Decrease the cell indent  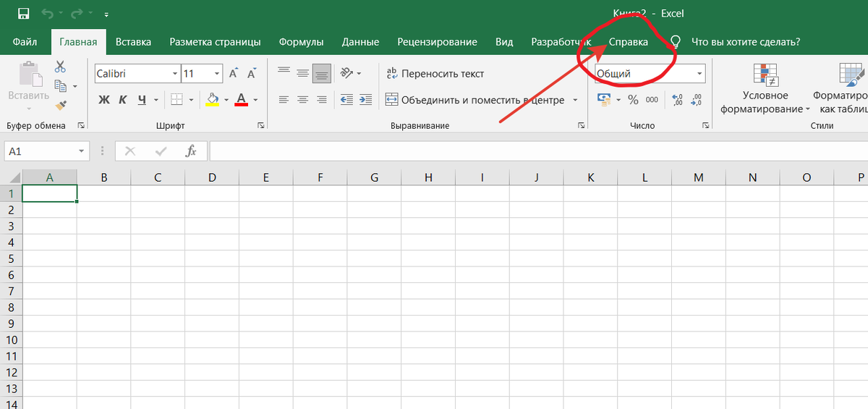(346, 99)
